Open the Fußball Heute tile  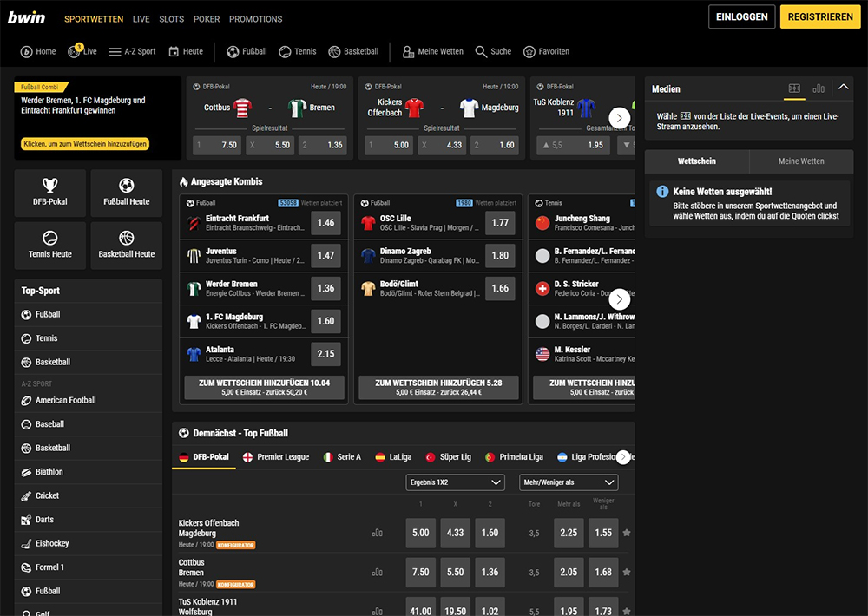point(126,193)
